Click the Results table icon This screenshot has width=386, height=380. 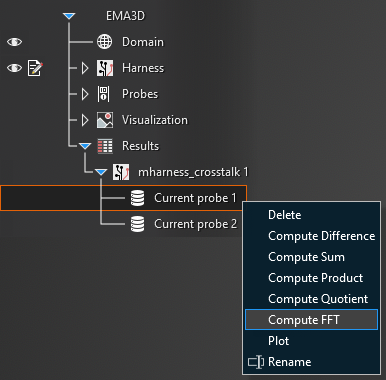tap(105, 146)
